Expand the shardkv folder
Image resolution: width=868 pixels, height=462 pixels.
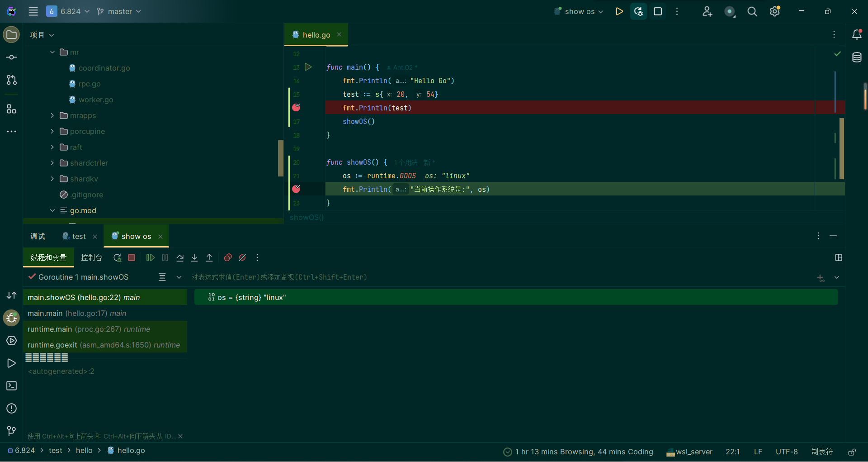[52, 179]
